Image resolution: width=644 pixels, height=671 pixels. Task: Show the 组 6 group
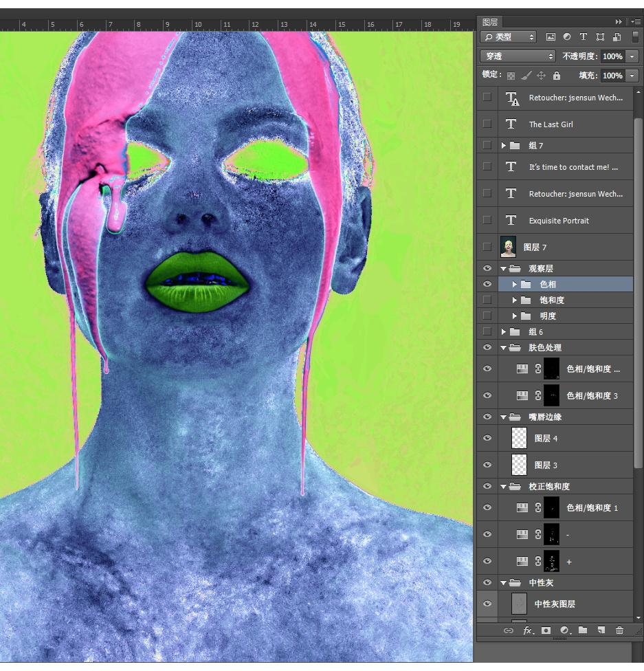click(487, 331)
